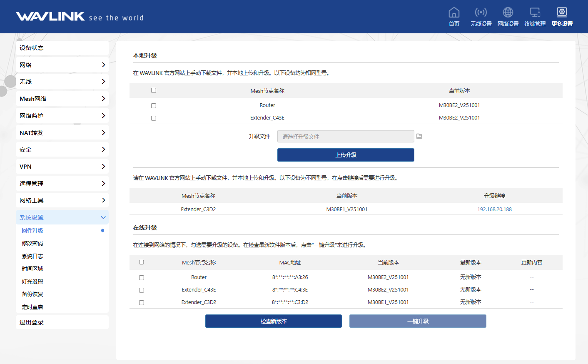
Task: Click More Settings (更多设置) gear icon
Action: [562, 12]
